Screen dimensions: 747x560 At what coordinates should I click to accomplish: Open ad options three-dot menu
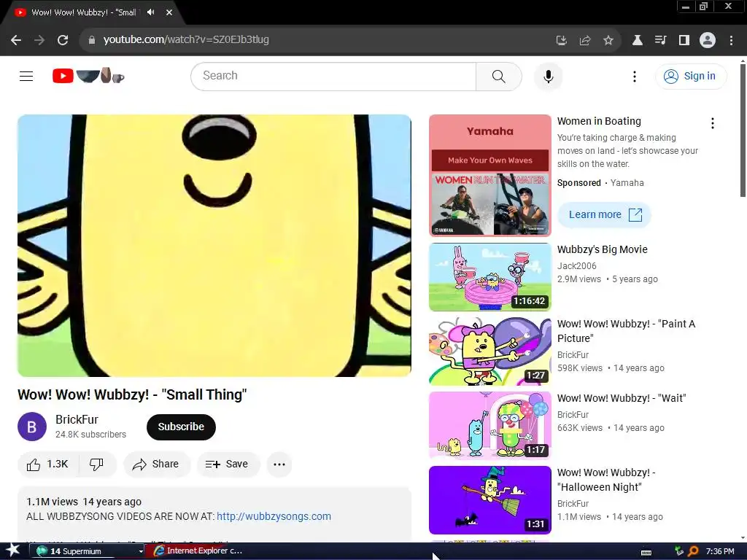[x=712, y=123]
